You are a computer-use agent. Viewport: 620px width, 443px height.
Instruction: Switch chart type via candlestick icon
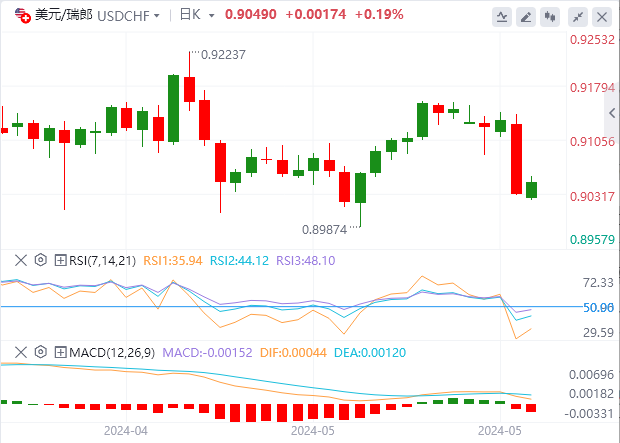click(550, 17)
